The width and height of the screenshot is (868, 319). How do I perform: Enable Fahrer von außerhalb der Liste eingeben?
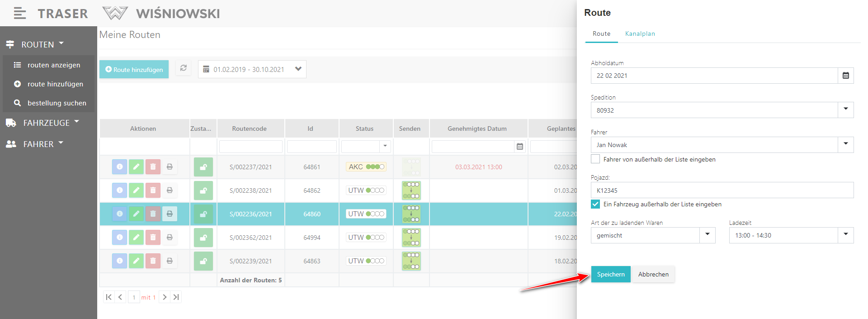pyautogui.click(x=595, y=159)
